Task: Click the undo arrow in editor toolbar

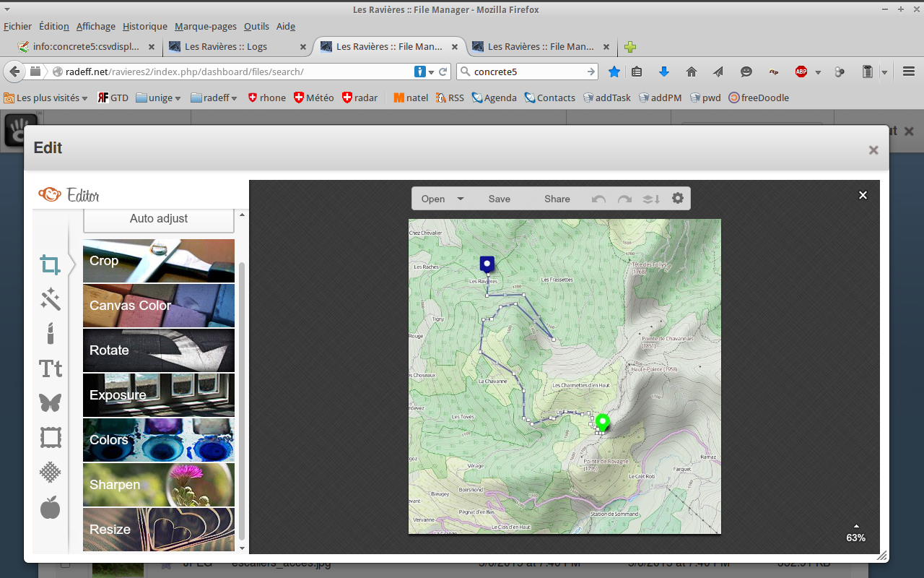Action: coord(598,199)
